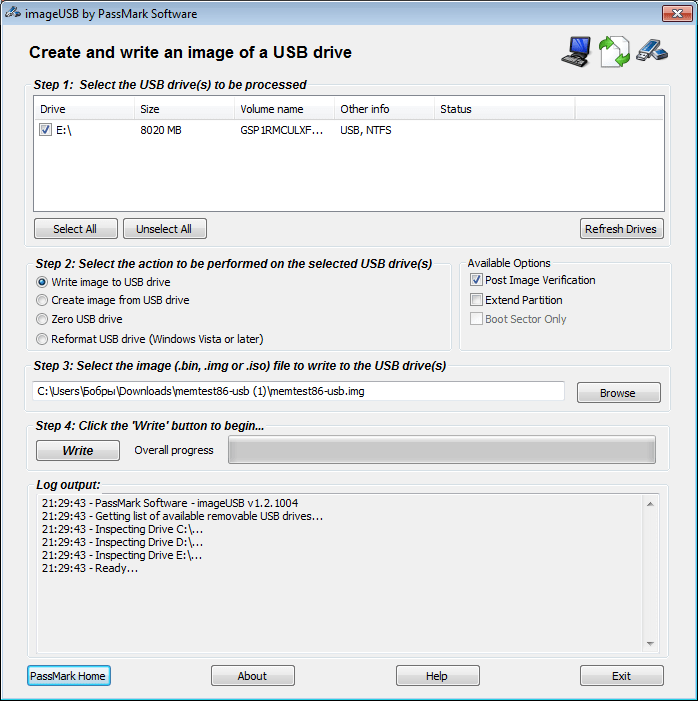Click the GSP1RMCULXF volume name cell

click(x=281, y=130)
